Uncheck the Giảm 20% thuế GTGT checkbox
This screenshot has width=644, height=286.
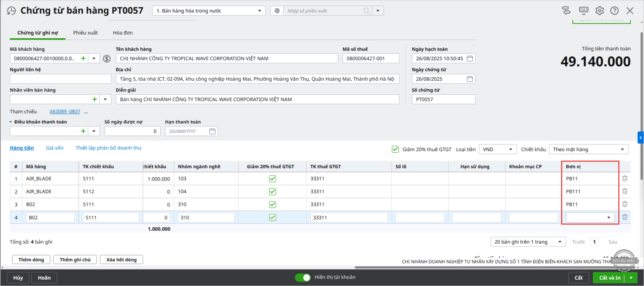(395, 149)
